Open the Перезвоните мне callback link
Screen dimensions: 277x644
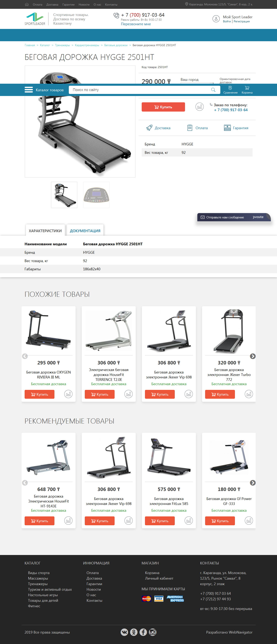coord(136,24)
